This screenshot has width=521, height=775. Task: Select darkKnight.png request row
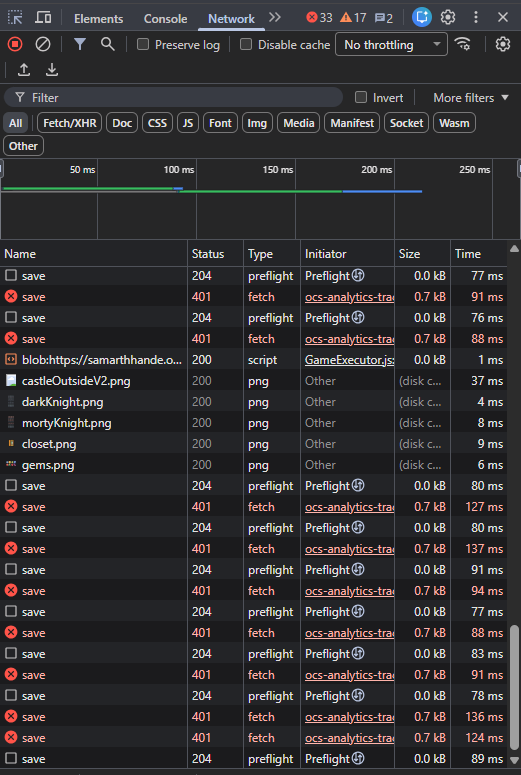[253, 402]
